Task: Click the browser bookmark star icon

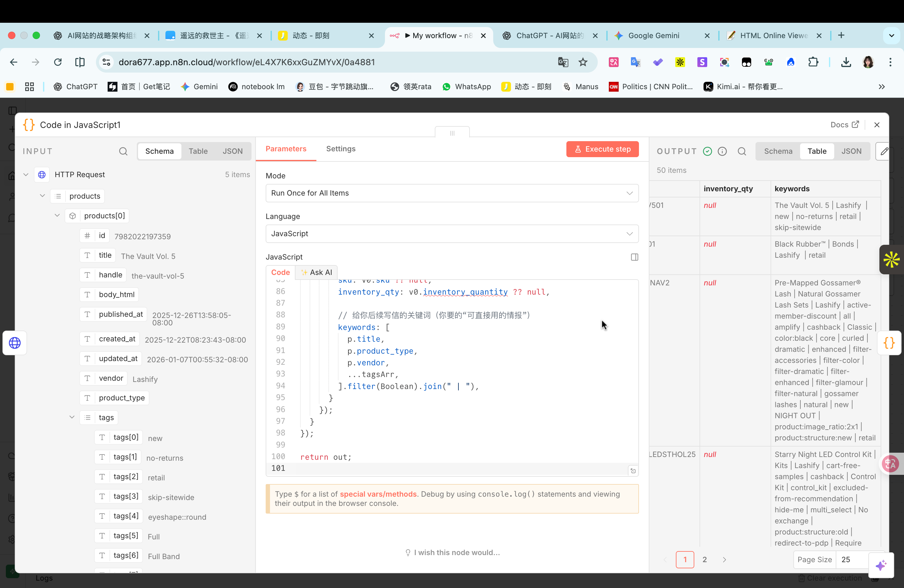Action: pyautogui.click(x=583, y=62)
